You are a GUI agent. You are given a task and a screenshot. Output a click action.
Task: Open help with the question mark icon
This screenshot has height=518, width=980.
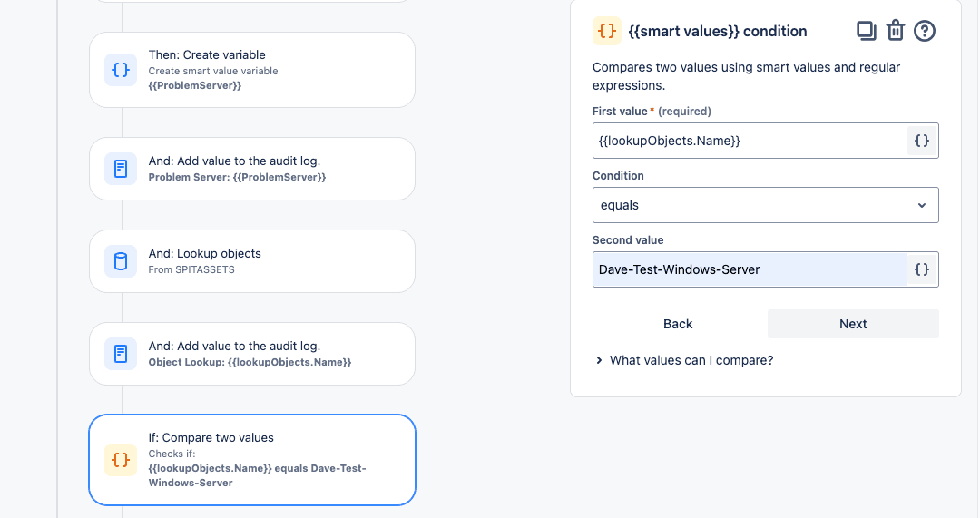click(x=925, y=31)
